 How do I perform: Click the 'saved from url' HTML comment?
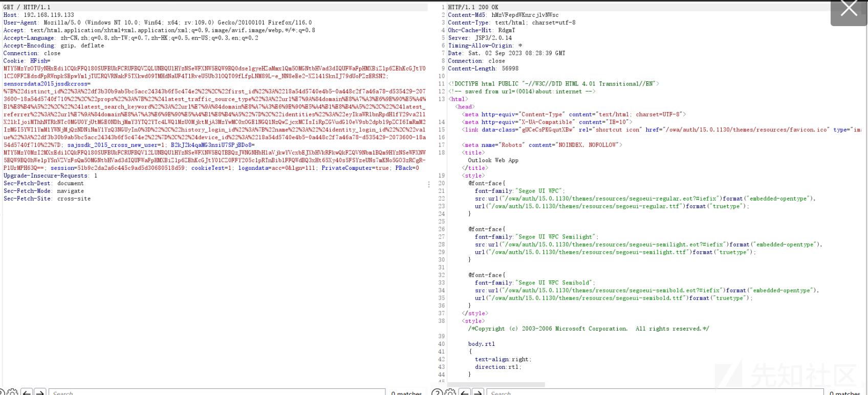(522, 92)
